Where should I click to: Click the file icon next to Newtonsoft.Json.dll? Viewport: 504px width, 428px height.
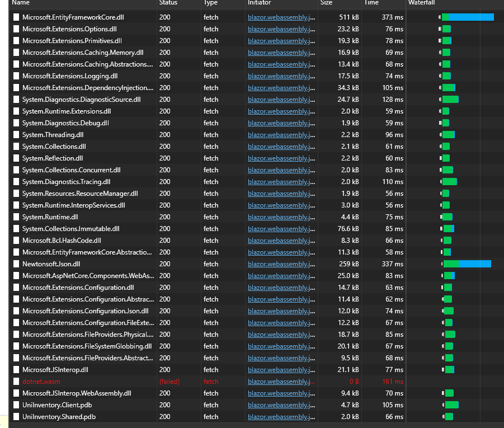[16, 264]
